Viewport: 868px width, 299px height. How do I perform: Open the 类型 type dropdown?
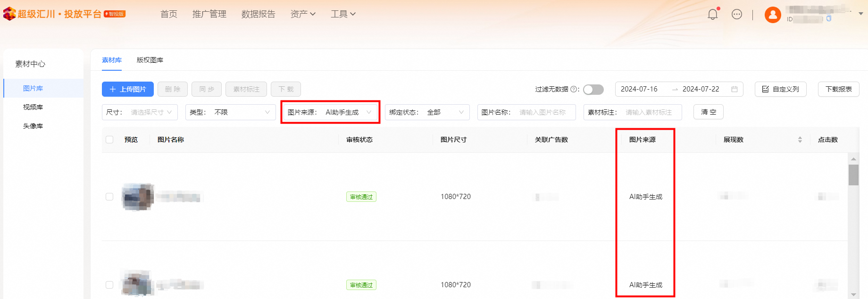tap(230, 112)
